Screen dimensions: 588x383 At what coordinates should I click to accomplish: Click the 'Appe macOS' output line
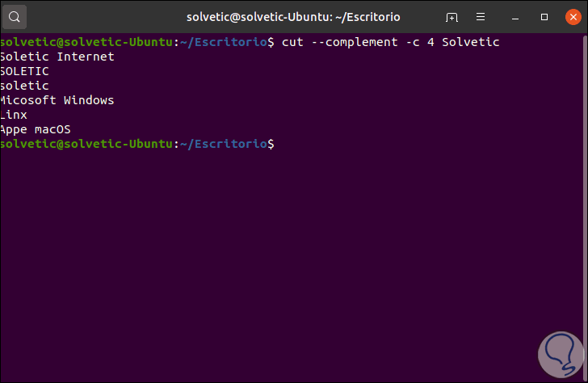tap(36, 129)
